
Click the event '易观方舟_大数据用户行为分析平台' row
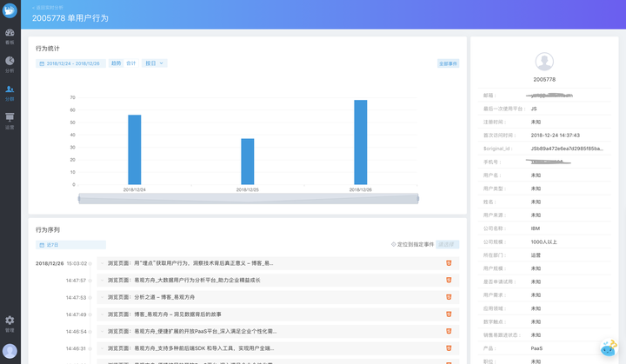click(x=278, y=281)
